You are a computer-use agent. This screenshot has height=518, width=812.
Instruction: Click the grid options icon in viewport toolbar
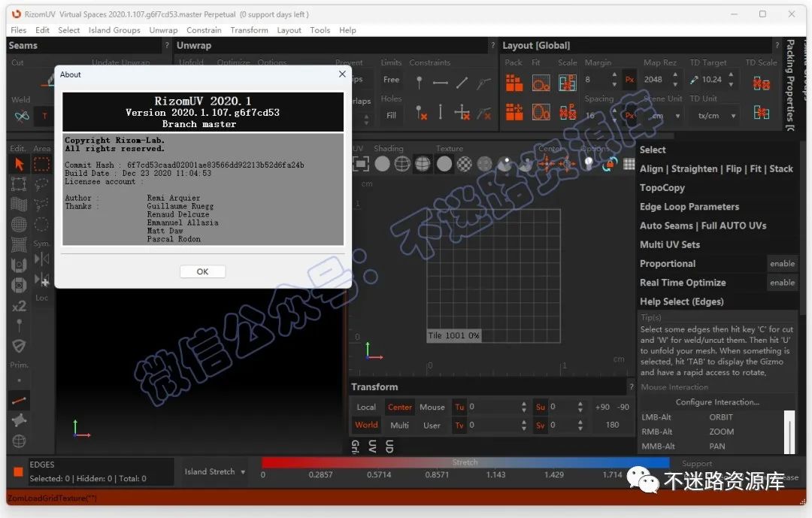click(x=629, y=164)
